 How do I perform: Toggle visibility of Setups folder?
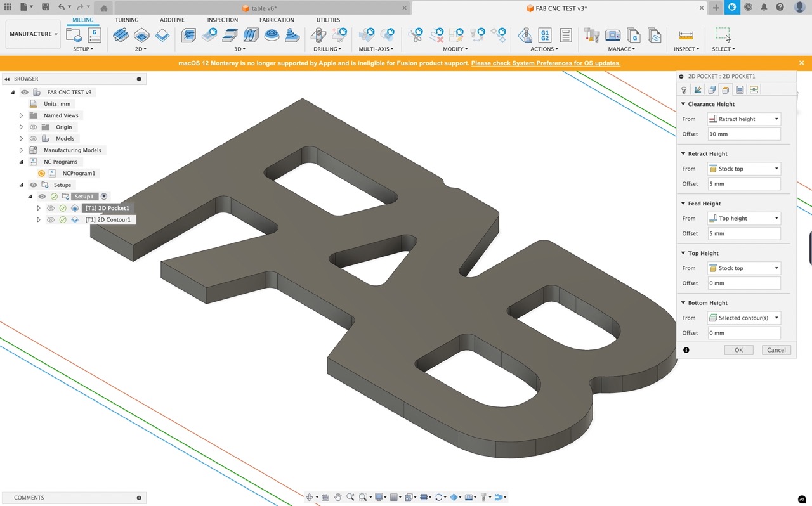coord(34,185)
